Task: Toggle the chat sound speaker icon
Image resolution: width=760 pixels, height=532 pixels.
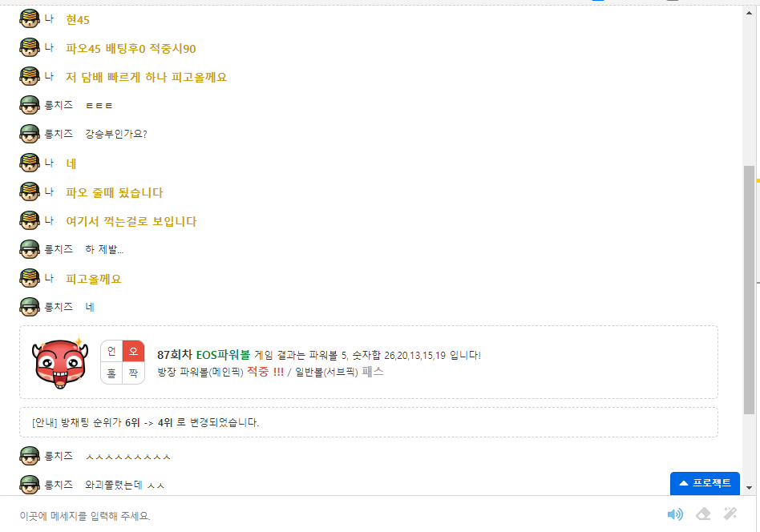Action: coord(675,514)
